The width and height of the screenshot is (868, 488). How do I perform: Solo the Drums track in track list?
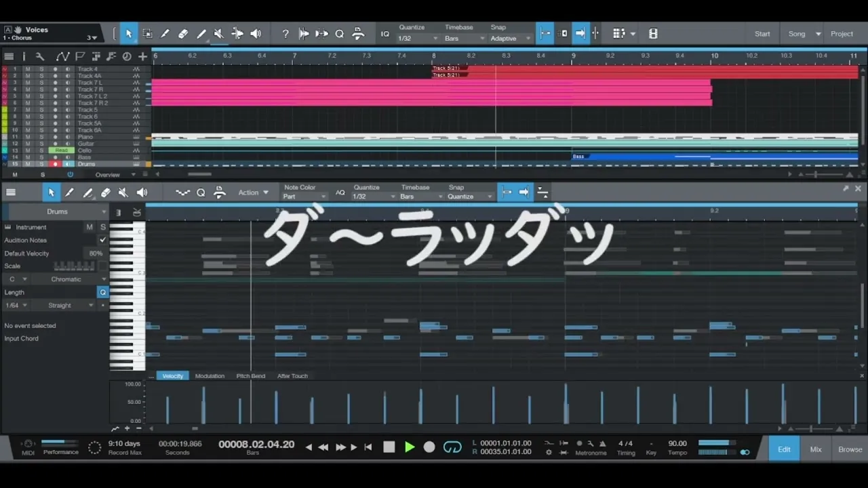point(41,164)
